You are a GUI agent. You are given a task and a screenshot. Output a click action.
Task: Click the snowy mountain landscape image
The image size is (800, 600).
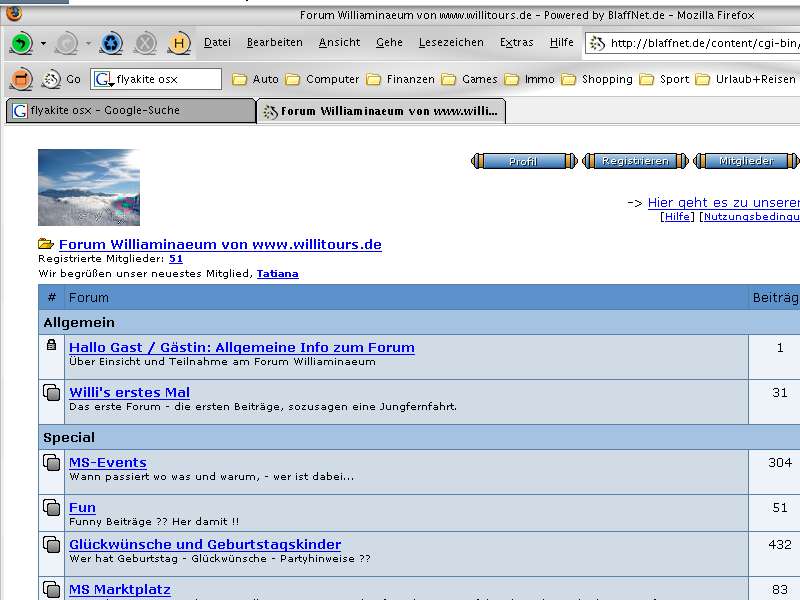[89, 187]
